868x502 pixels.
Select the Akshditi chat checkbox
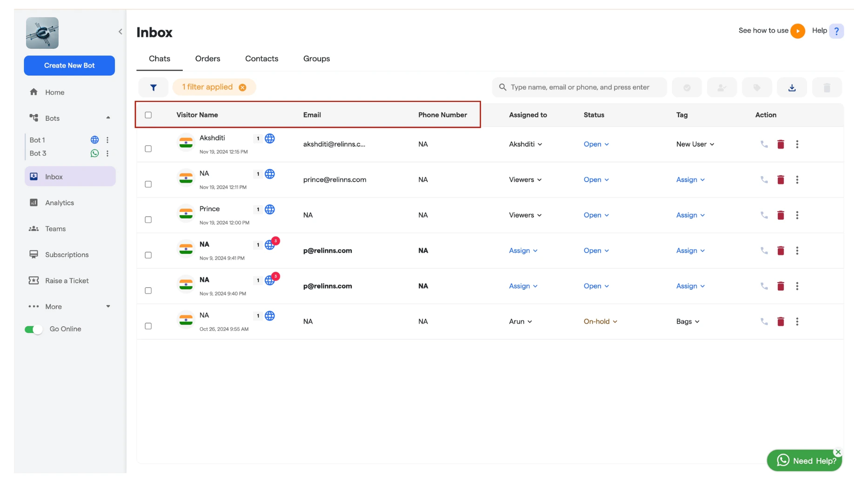[148, 149]
